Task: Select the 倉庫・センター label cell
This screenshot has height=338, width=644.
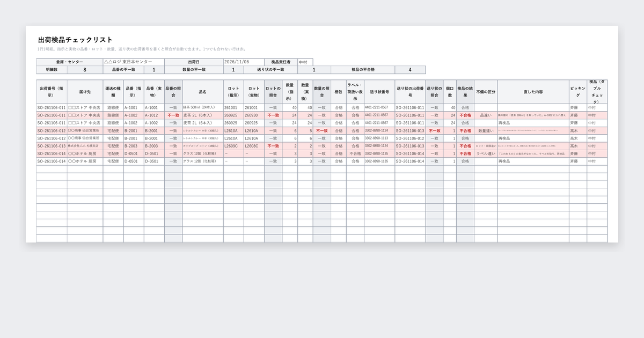Action: [x=70, y=62]
